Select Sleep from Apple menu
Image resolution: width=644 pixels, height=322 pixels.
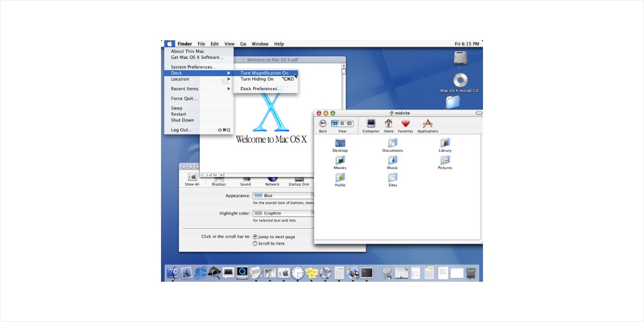point(199,108)
